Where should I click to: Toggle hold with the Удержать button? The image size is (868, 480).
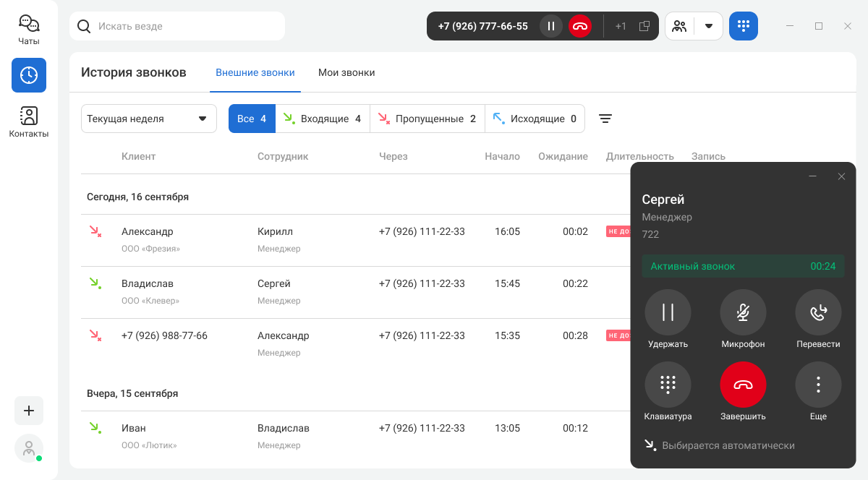click(668, 312)
